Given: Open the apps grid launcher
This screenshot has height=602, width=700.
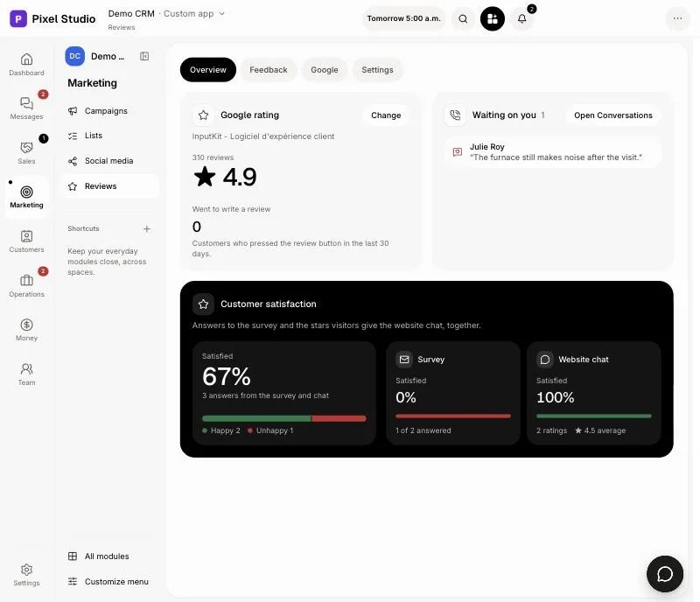Looking at the screenshot, I should point(493,18).
